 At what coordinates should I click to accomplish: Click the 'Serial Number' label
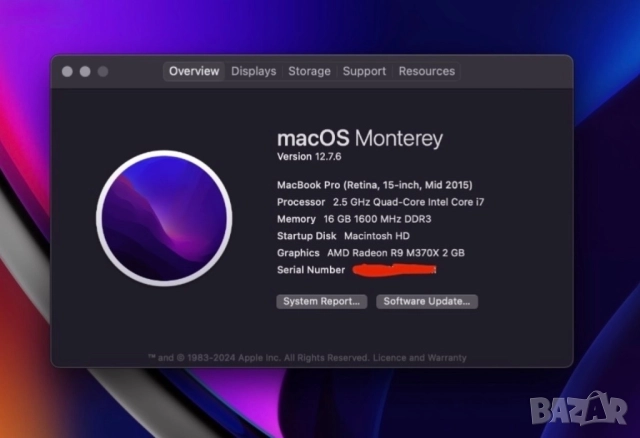[311, 270]
